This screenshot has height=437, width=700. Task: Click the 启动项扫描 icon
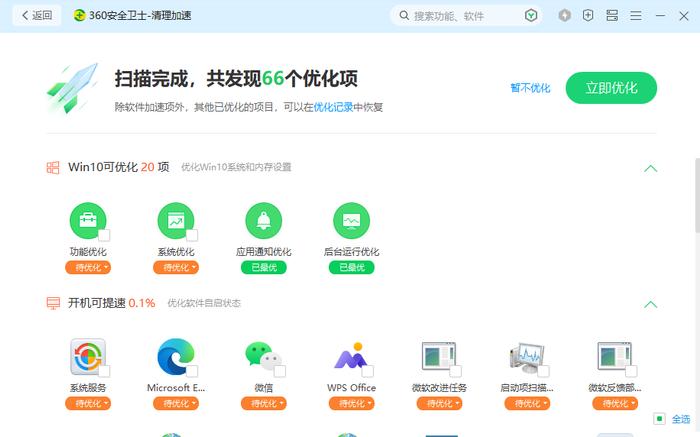tap(527, 357)
